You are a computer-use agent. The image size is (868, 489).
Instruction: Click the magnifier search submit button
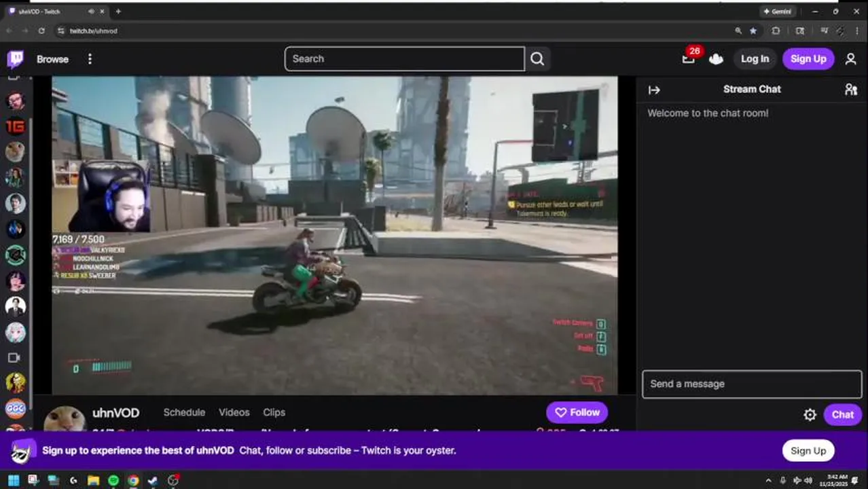pos(537,59)
